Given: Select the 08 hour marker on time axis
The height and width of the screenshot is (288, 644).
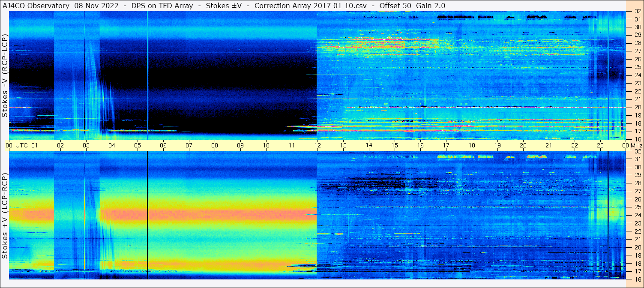Looking at the screenshot, I should (215, 145).
